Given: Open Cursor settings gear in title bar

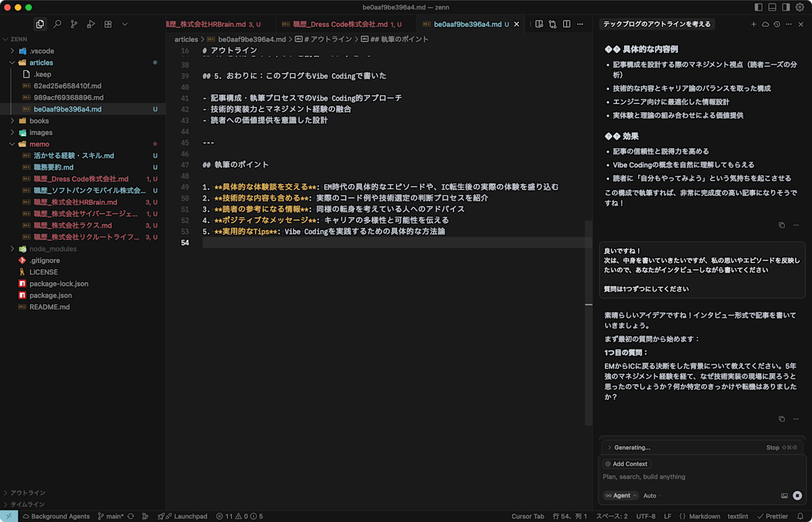Looking at the screenshot, I should (x=800, y=7).
